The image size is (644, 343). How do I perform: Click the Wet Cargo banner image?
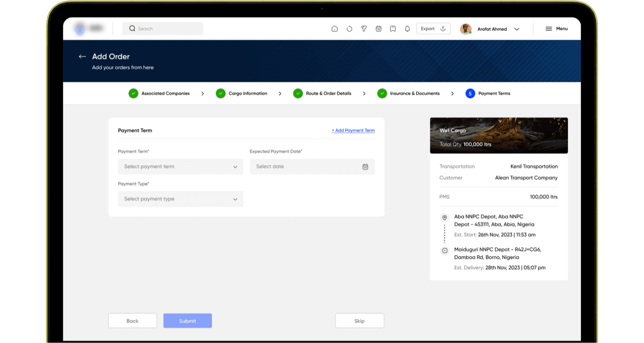coord(499,135)
